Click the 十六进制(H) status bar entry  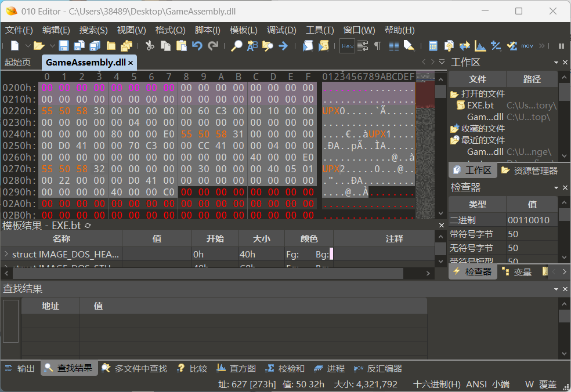pos(436,384)
